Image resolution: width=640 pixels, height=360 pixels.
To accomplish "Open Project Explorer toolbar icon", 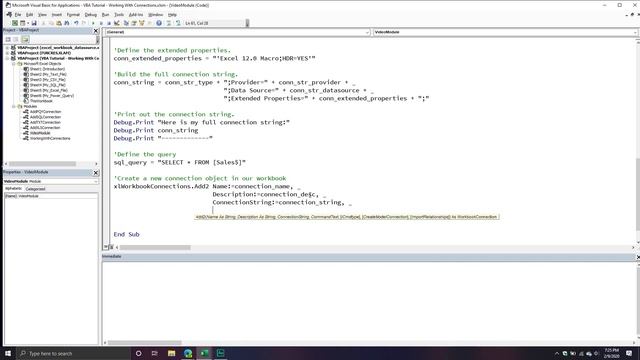I will click(x=126, y=23).
